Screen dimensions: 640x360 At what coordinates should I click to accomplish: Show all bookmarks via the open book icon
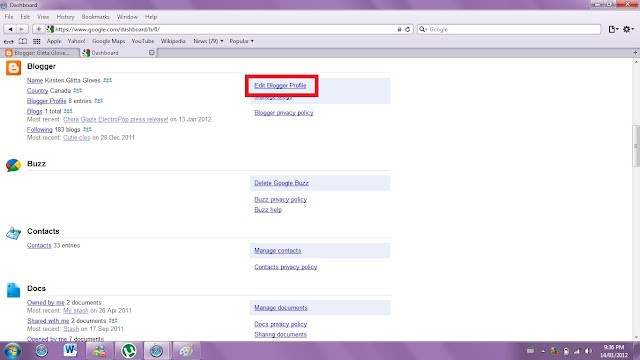pos(23,41)
